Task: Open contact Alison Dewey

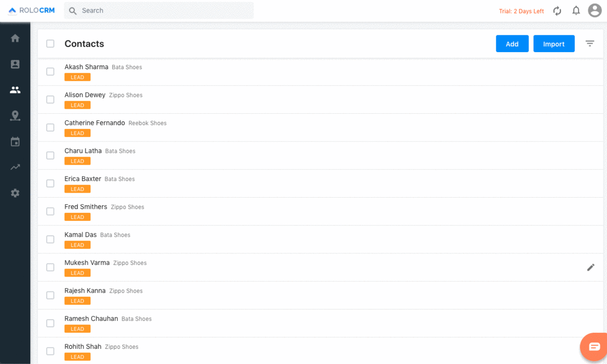Action: pos(85,95)
